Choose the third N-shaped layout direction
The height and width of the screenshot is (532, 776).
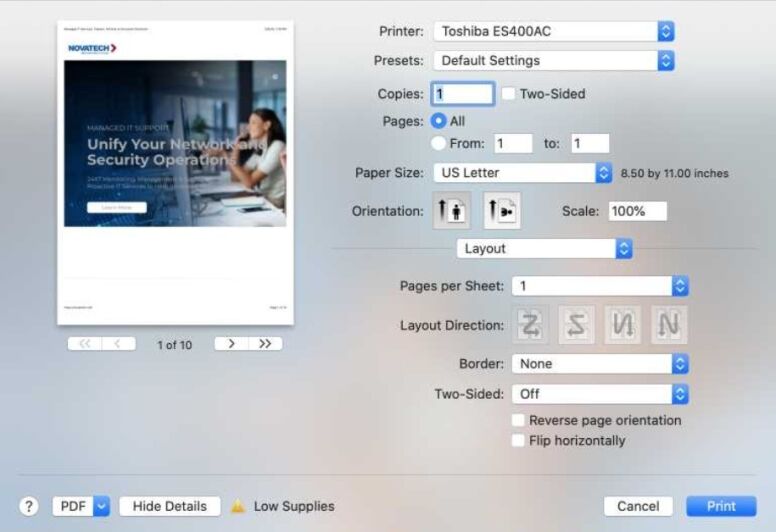[623, 324]
